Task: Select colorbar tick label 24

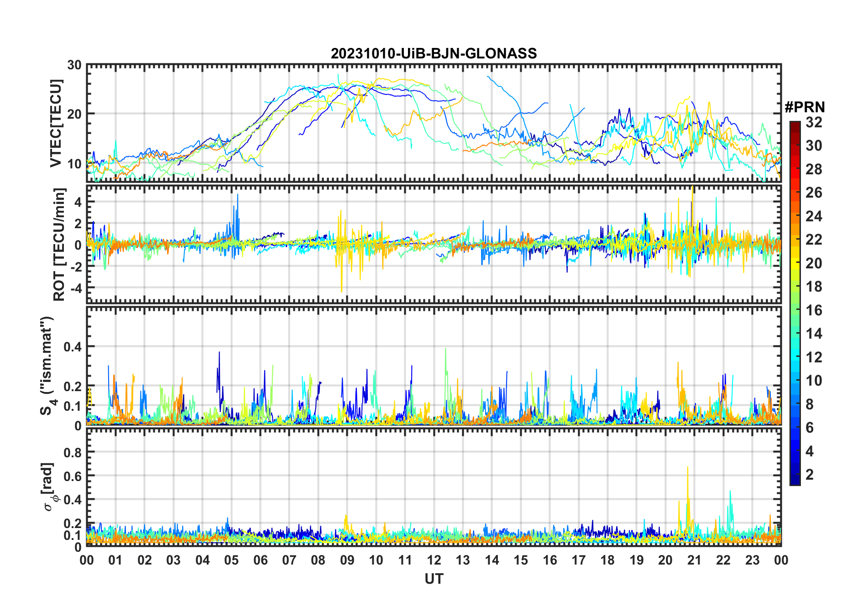Action: point(814,216)
